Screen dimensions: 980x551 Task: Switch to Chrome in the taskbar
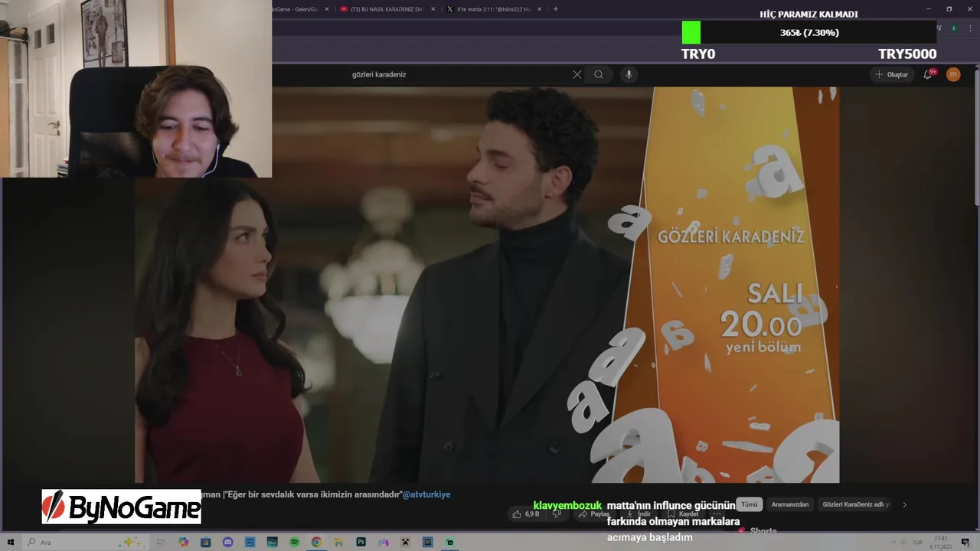pyautogui.click(x=316, y=542)
